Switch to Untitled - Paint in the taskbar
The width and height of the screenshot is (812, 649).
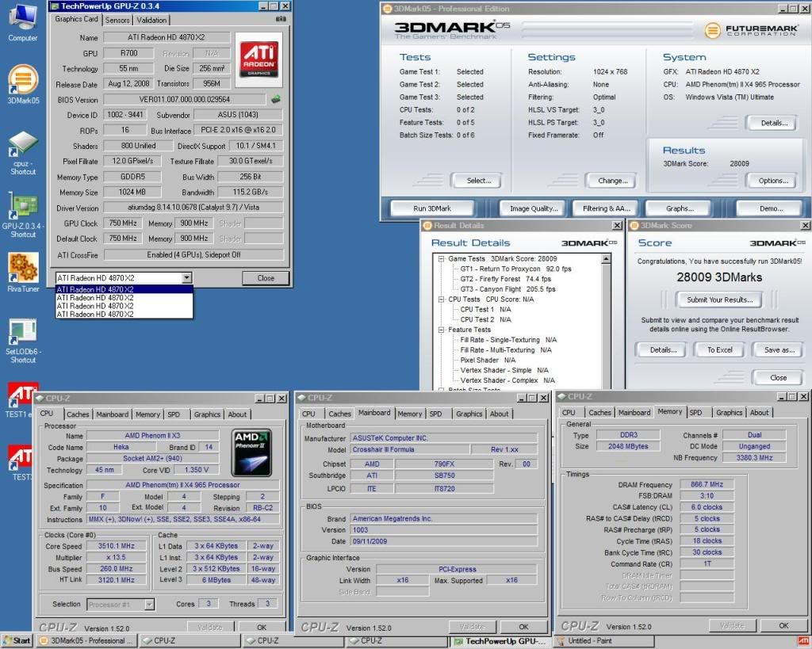click(x=603, y=641)
